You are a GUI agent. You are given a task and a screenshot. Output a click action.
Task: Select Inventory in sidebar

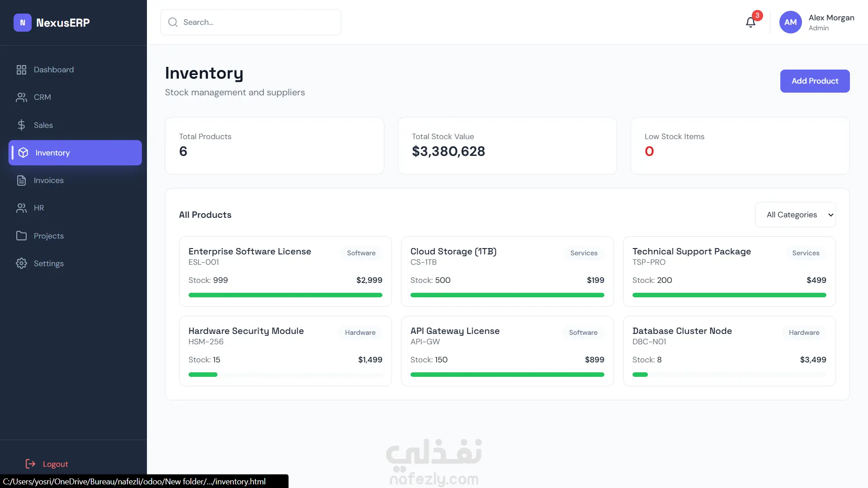point(75,153)
